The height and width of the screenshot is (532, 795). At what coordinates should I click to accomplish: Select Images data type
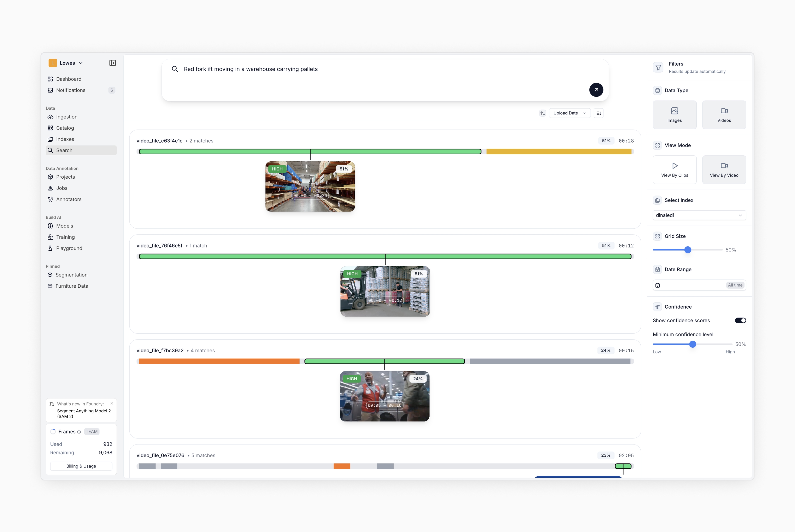pos(675,115)
